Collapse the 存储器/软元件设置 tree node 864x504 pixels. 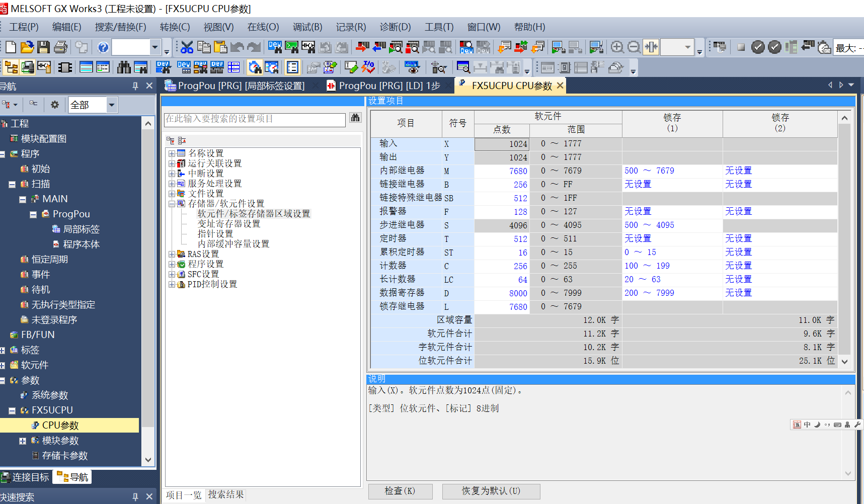(172, 204)
